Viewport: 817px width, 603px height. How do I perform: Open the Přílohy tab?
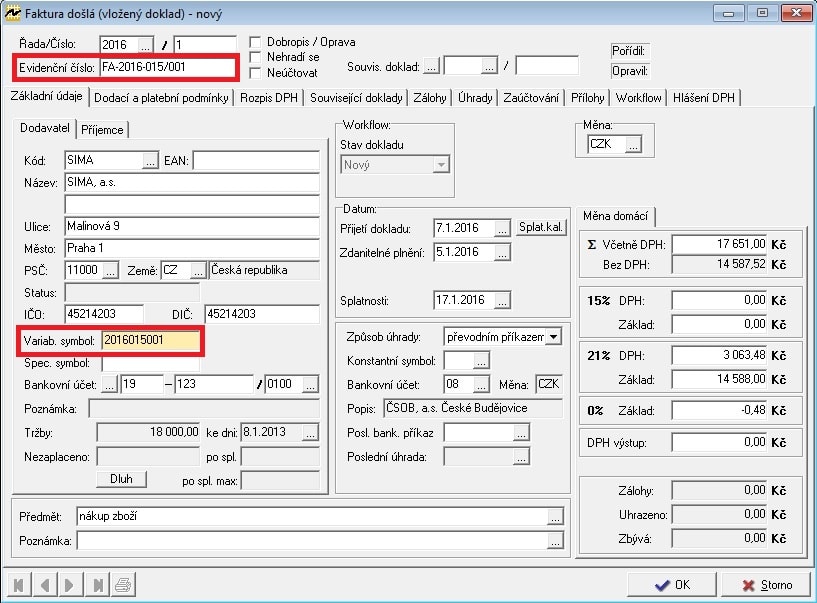(x=588, y=98)
